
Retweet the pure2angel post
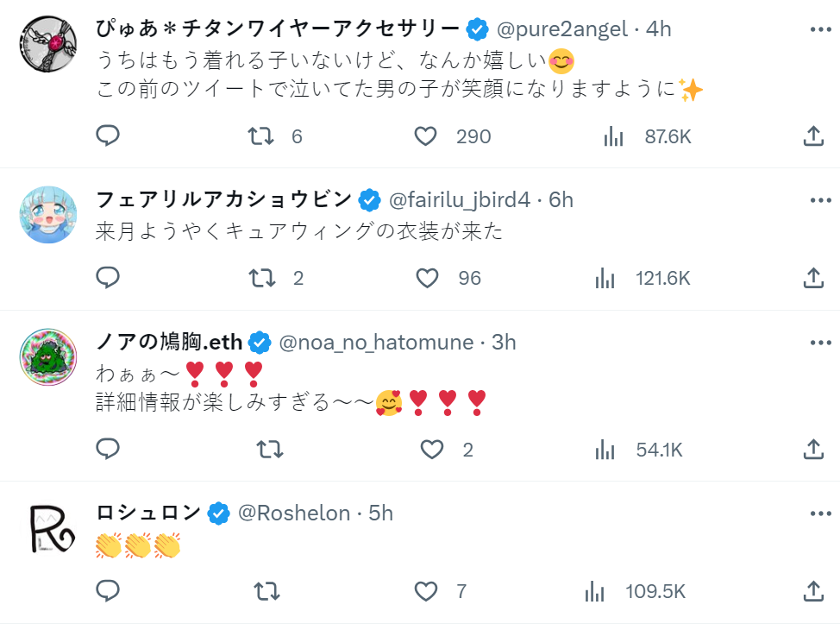click(x=261, y=135)
